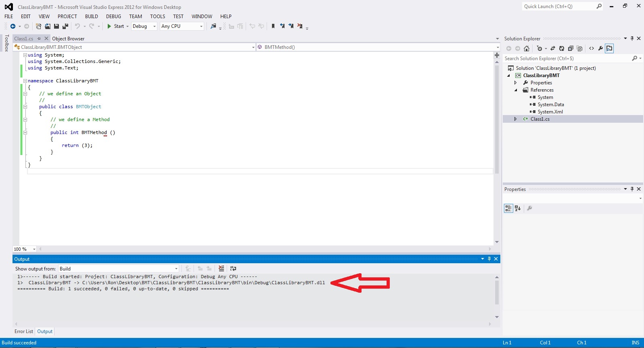Click the Home icon in Solution Explorer
This screenshot has height=348, width=644.
[527, 48]
